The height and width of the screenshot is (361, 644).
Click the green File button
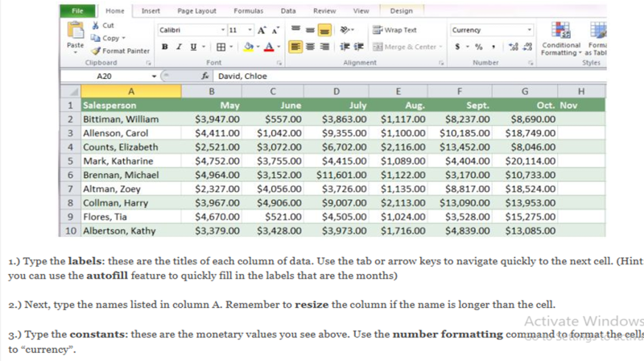coord(78,10)
